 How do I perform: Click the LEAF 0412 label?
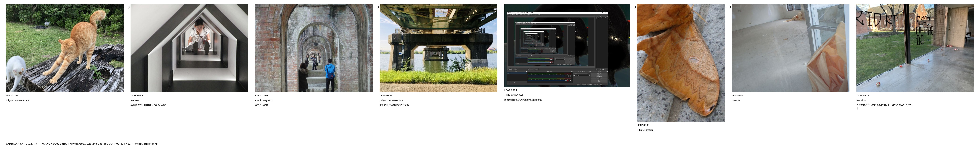[863, 96]
